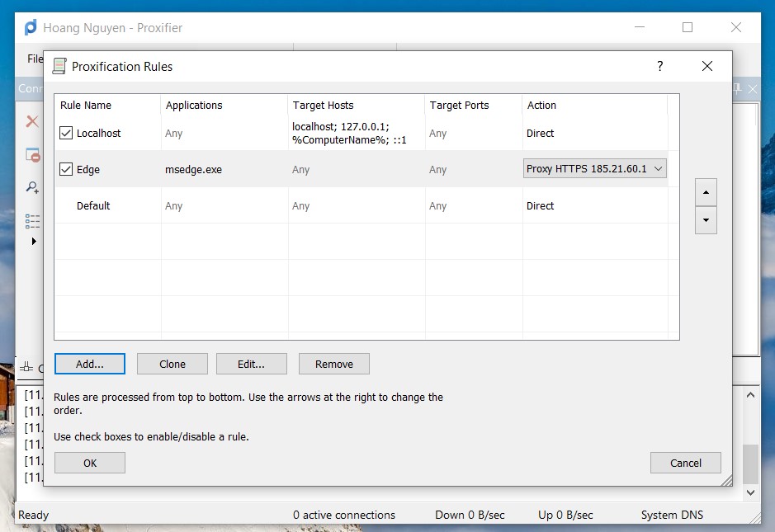Click the Proxification Rules scroll icon

click(59, 67)
